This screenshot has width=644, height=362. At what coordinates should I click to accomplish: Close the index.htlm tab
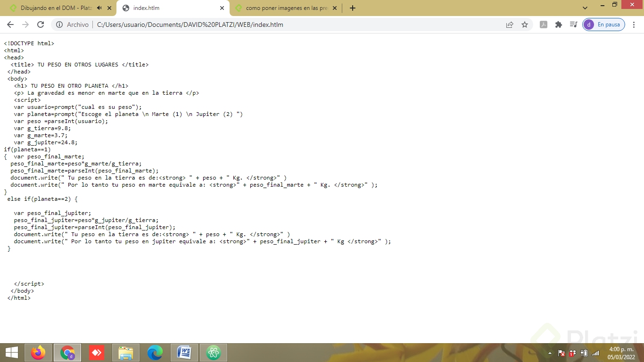pos(222,8)
